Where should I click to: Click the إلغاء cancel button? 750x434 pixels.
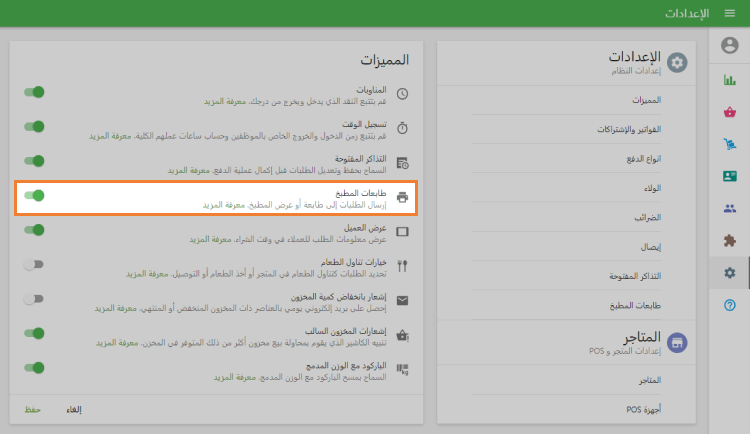click(74, 410)
